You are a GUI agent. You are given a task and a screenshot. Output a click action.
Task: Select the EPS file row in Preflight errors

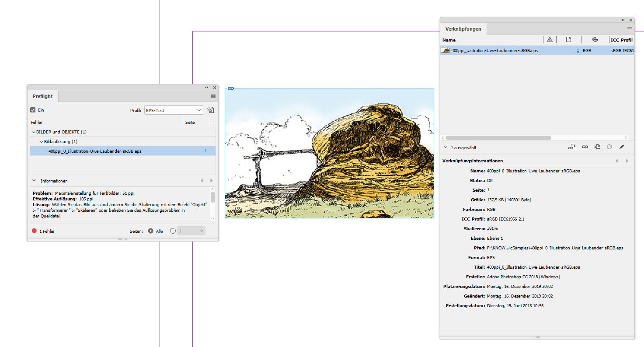[x=122, y=151]
